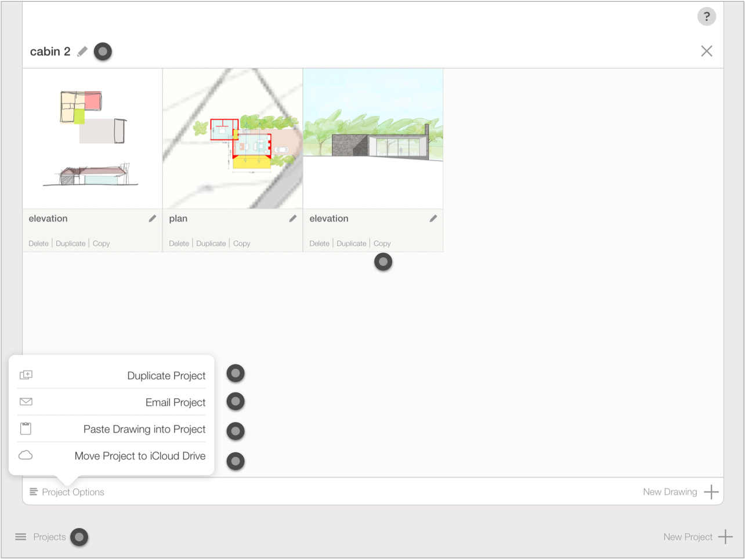This screenshot has width=745, height=560.
Task: Click the Duplicate Project icon
Action: click(x=26, y=375)
